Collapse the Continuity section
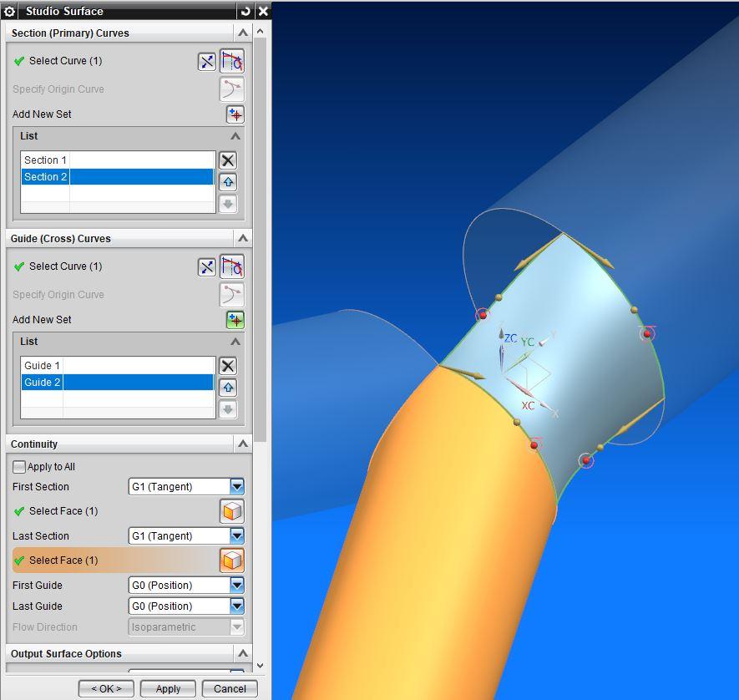Viewport: 739px width, 700px height. point(244,444)
